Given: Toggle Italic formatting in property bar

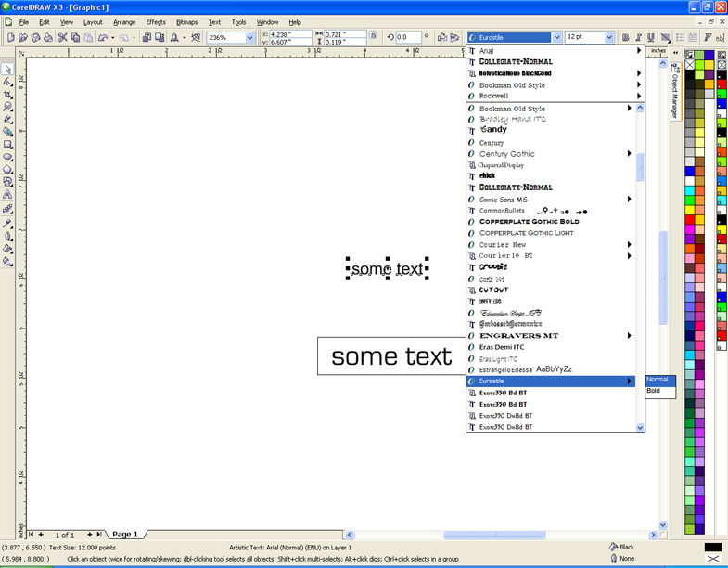Looking at the screenshot, I should pos(638,38).
